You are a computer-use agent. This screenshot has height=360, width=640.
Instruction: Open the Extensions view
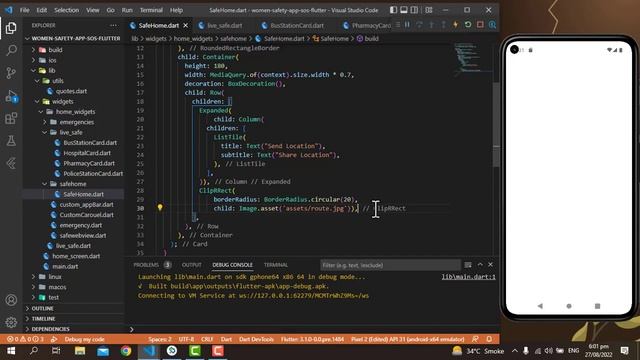click(11, 119)
